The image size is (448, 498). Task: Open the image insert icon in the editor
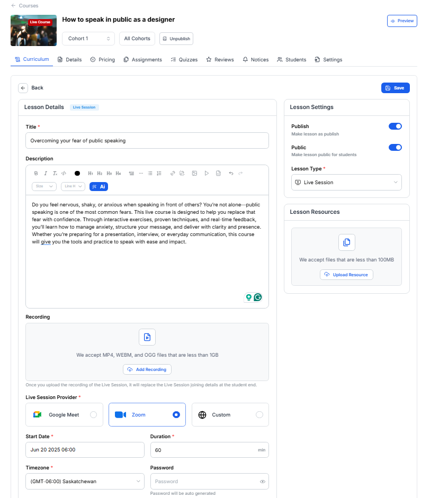click(193, 173)
